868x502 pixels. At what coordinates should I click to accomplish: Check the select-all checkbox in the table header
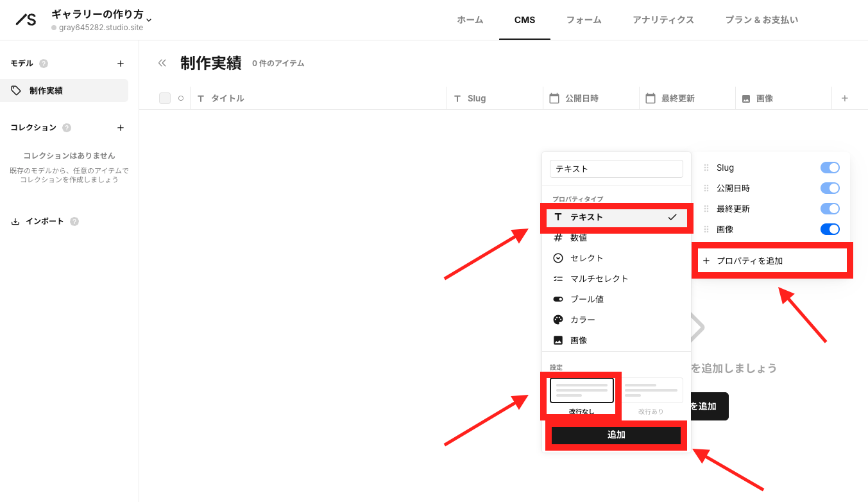(x=164, y=98)
